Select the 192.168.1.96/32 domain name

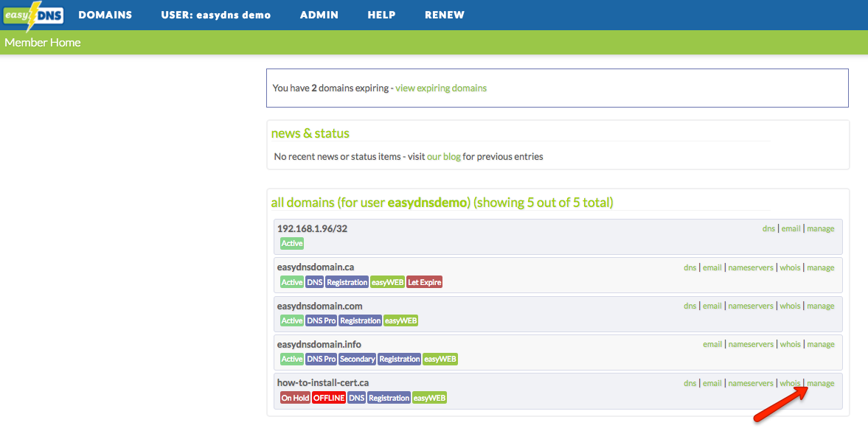(312, 228)
